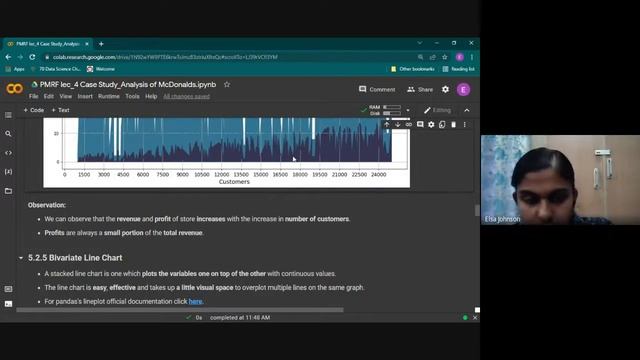Open more cell actions menu
This screenshot has height=360, width=640.
[x=464, y=124]
